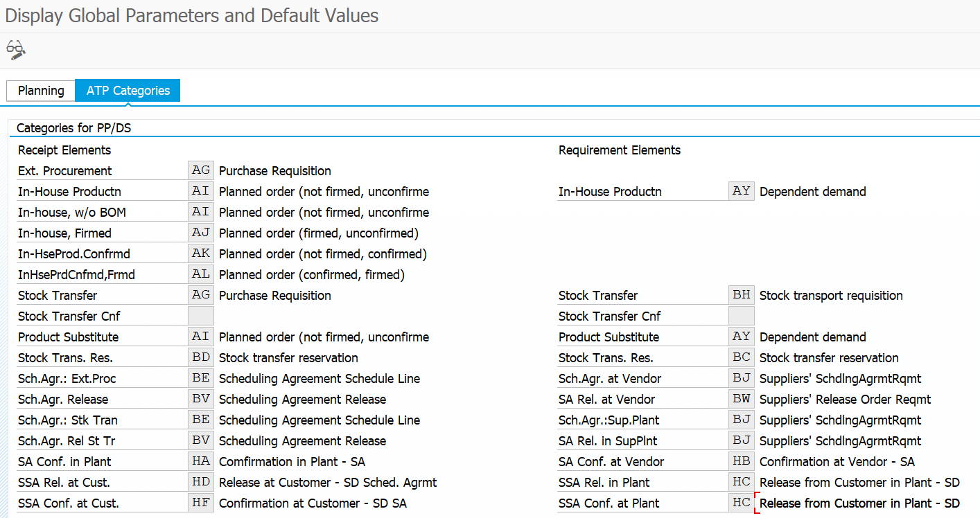The width and height of the screenshot is (980, 518).
Task: Click the BH field for requirement Stock Transfer
Action: (x=742, y=295)
